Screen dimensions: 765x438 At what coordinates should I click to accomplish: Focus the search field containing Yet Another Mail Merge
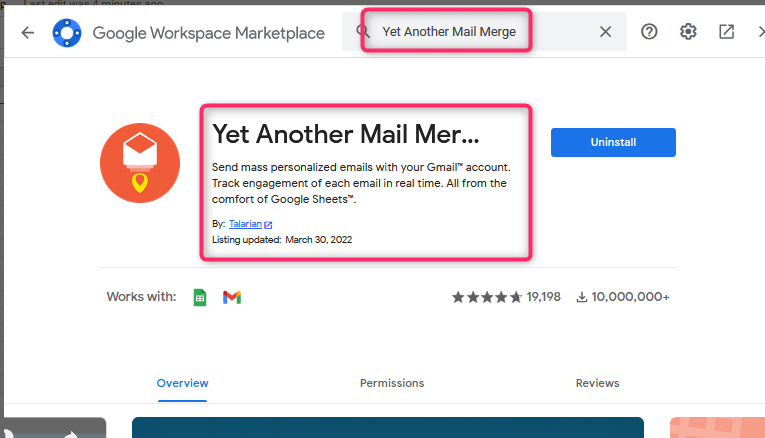(484, 32)
